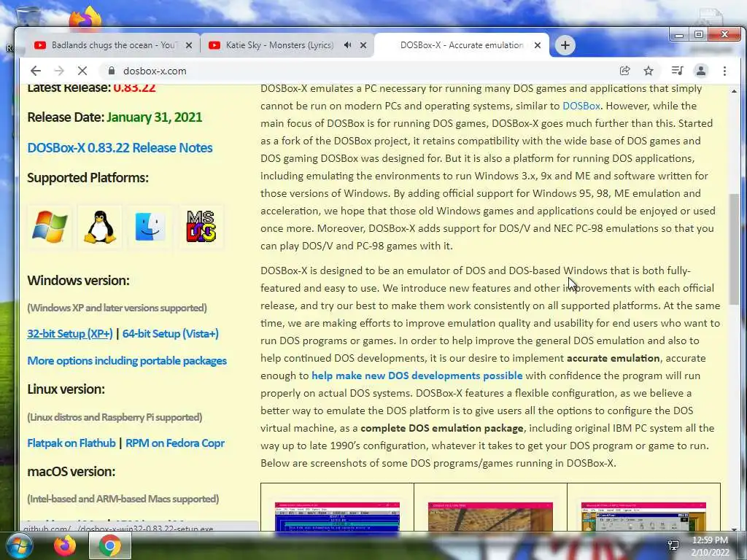Click the Windows version: heading
The image size is (747, 560).
(x=79, y=281)
